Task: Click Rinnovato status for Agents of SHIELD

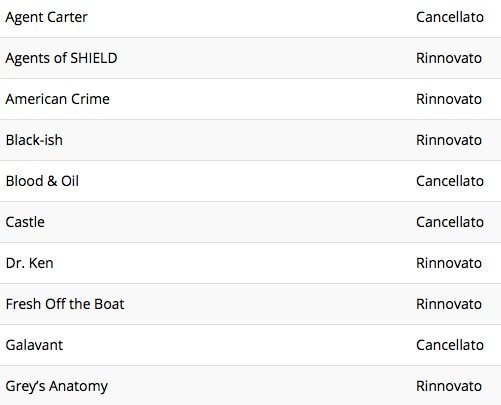Action: pyautogui.click(x=449, y=58)
